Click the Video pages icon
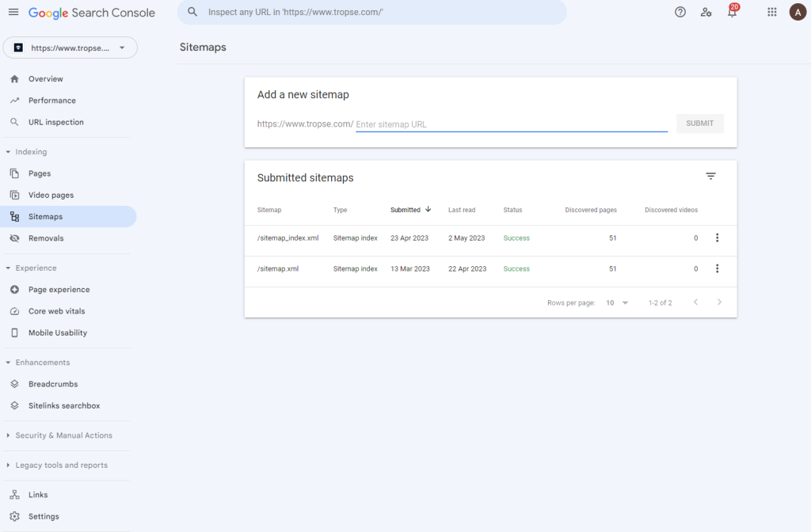811x532 pixels. 14,195
